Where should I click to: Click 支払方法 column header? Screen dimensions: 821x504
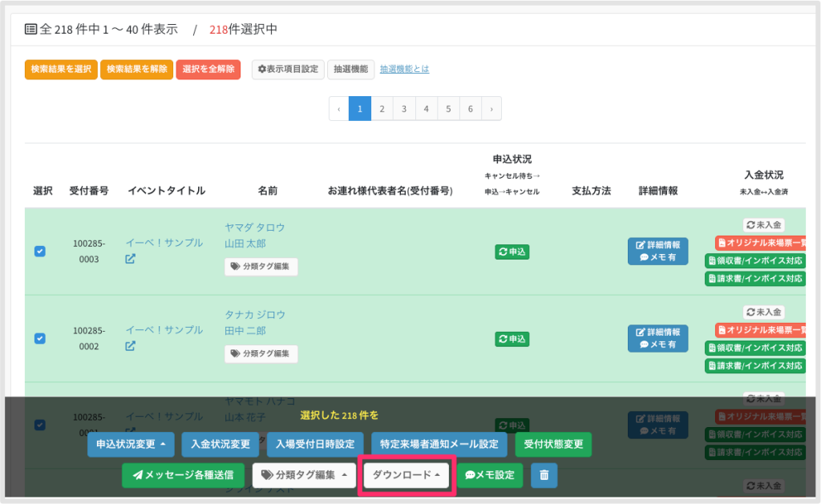(x=591, y=191)
